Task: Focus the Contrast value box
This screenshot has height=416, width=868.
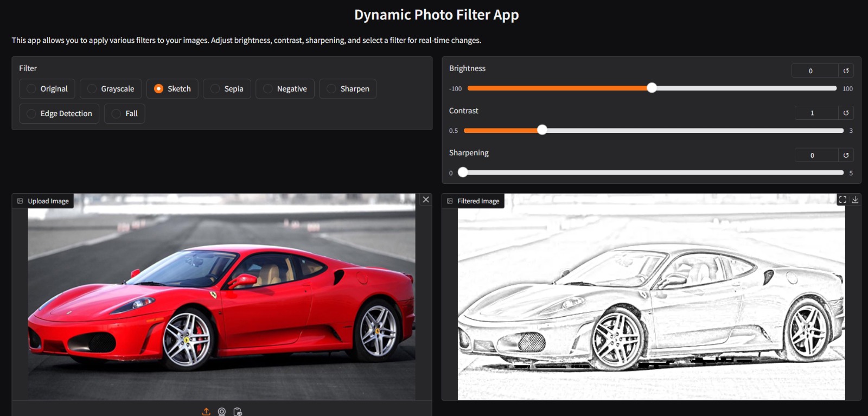Action: [815, 113]
